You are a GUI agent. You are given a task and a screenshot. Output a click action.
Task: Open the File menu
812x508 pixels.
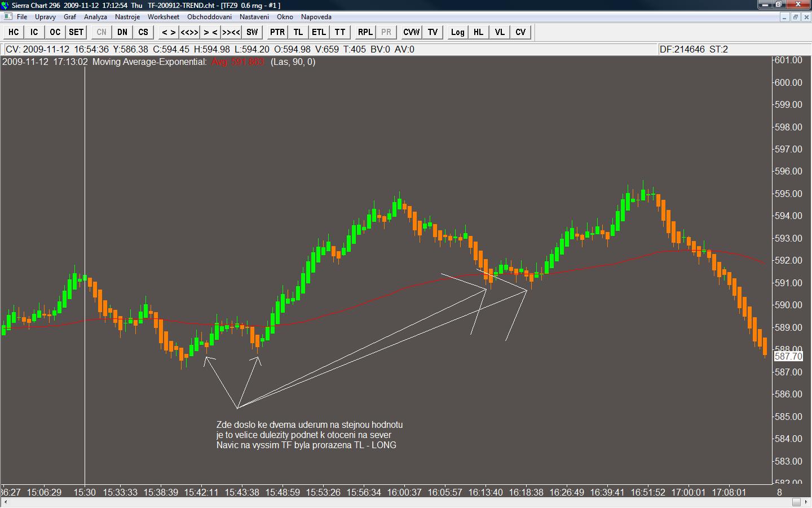click(x=22, y=17)
